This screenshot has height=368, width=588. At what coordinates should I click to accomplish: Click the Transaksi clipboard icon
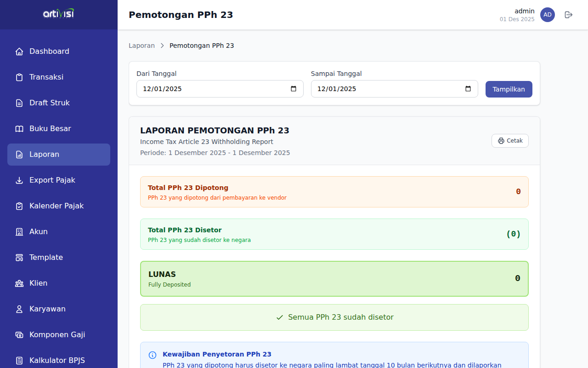coord(19,77)
